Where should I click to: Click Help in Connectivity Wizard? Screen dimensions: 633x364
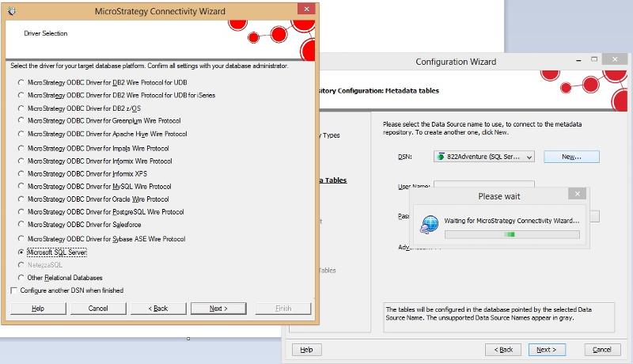pos(38,309)
